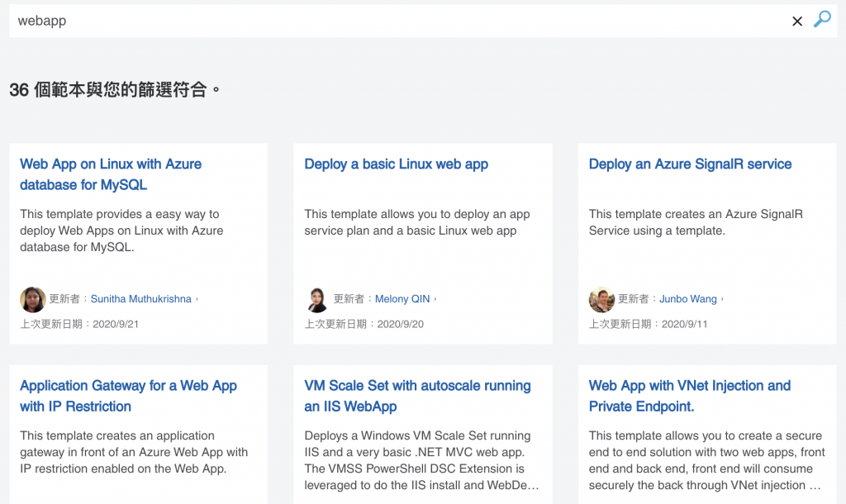Click Sunitha Muthukrishna's profile avatar
Screen dimensions: 846x504
pos(33,299)
